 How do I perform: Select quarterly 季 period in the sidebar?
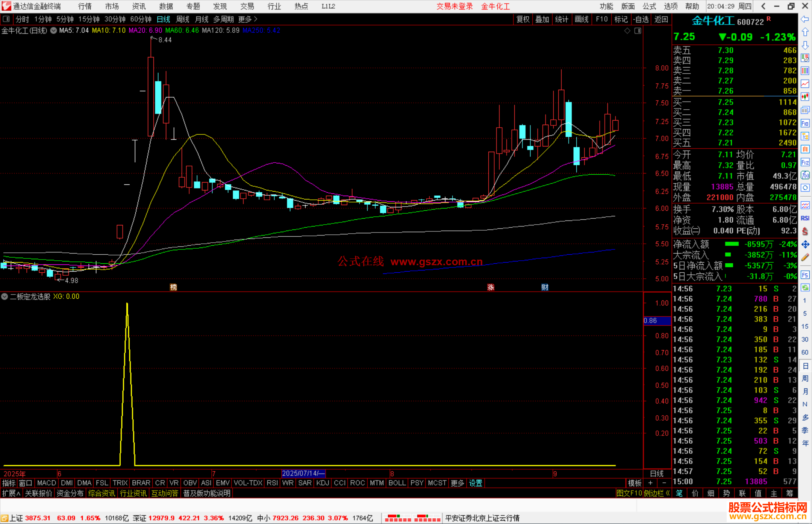tap(805, 430)
